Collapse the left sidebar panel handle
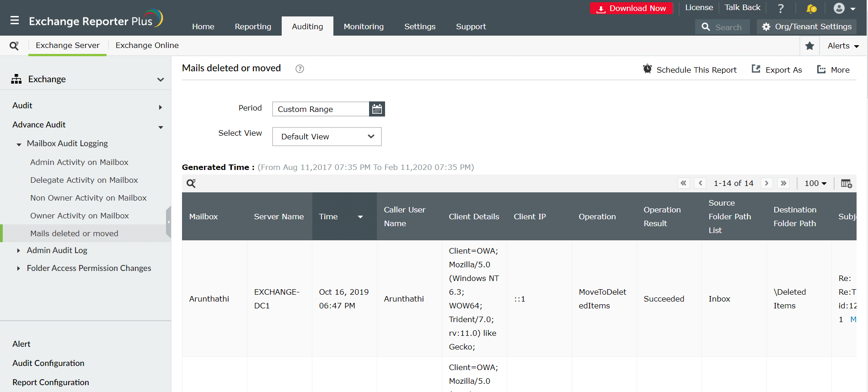This screenshot has width=868, height=392. tap(168, 222)
